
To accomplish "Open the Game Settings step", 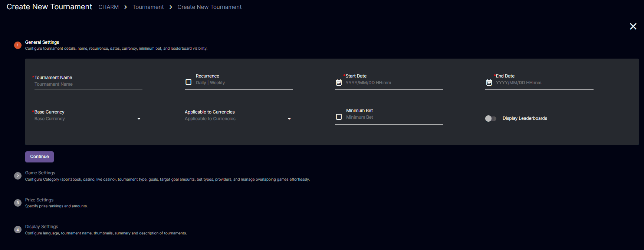I will coord(40,173).
